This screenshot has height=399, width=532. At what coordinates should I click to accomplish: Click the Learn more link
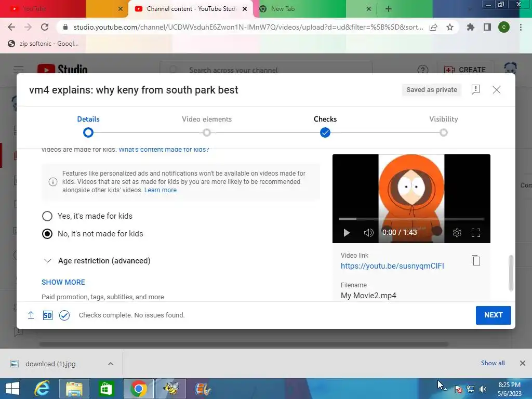point(161,190)
